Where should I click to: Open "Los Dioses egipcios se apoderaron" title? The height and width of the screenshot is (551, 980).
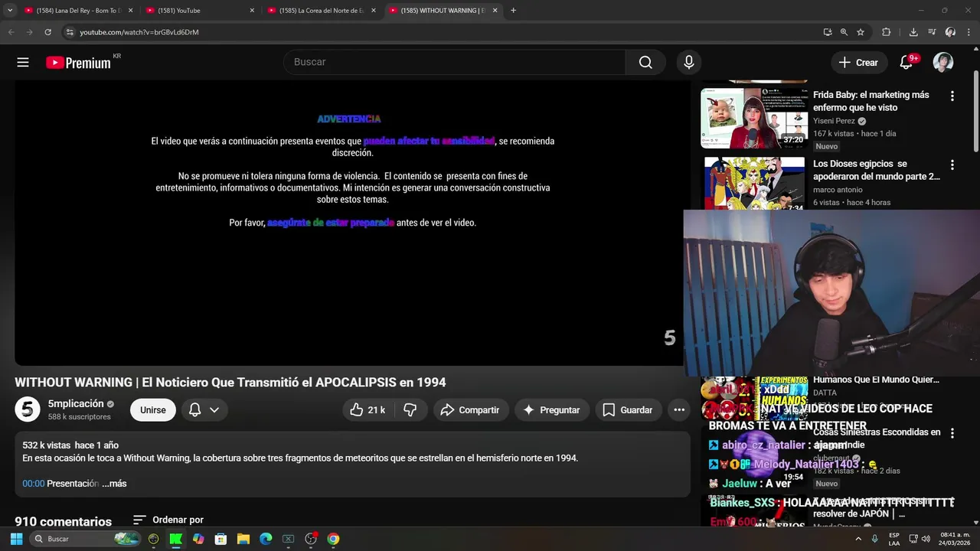(x=877, y=170)
